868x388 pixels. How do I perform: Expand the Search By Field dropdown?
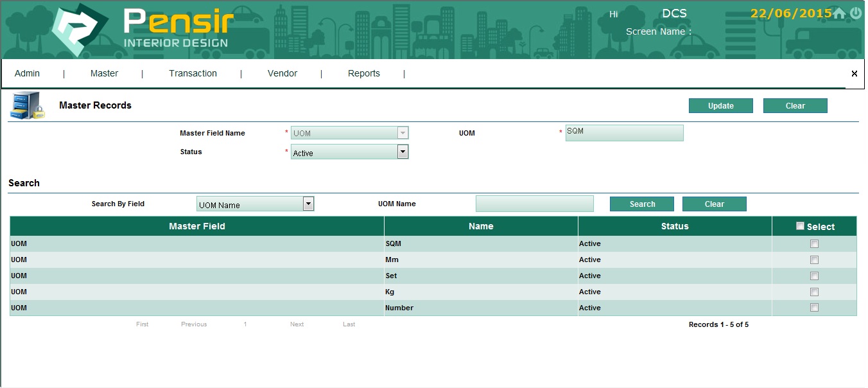[308, 204]
